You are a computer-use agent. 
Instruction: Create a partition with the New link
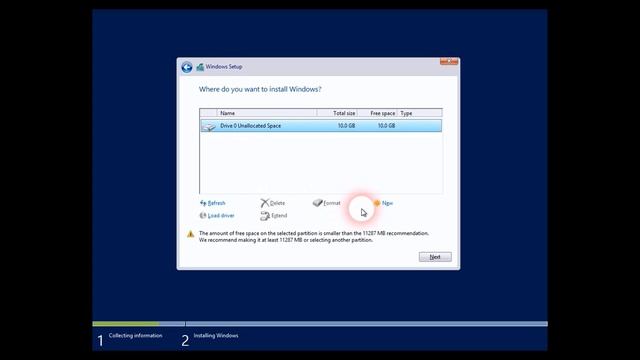click(387, 203)
